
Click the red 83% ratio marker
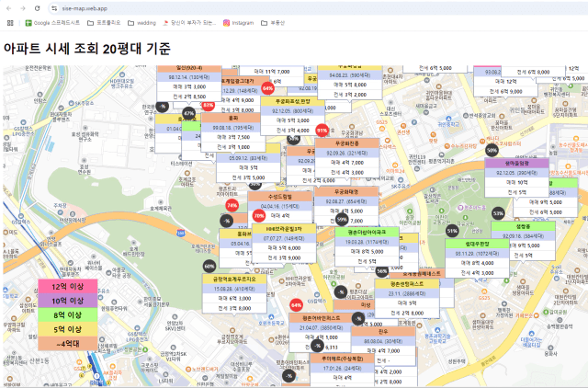(x=208, y=106)
